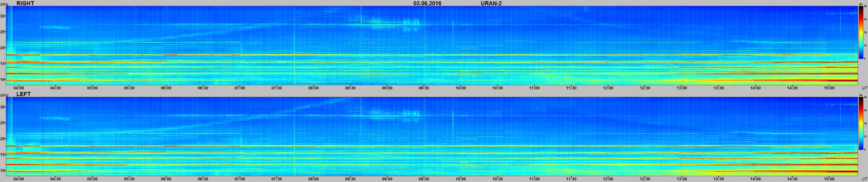Screen dimensions: 868x182
Task: Click the 13:00 tick under RIGHT panel
Action: tap(682, 88)
